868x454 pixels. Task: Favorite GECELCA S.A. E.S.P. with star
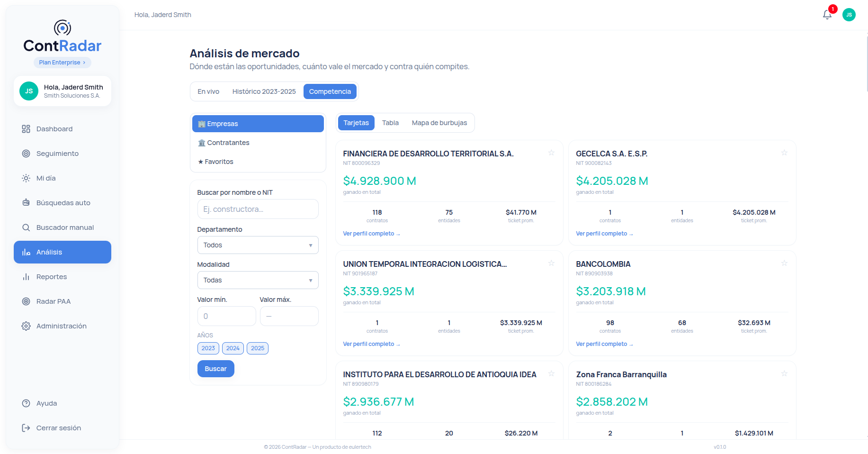(x=784, y=153)
